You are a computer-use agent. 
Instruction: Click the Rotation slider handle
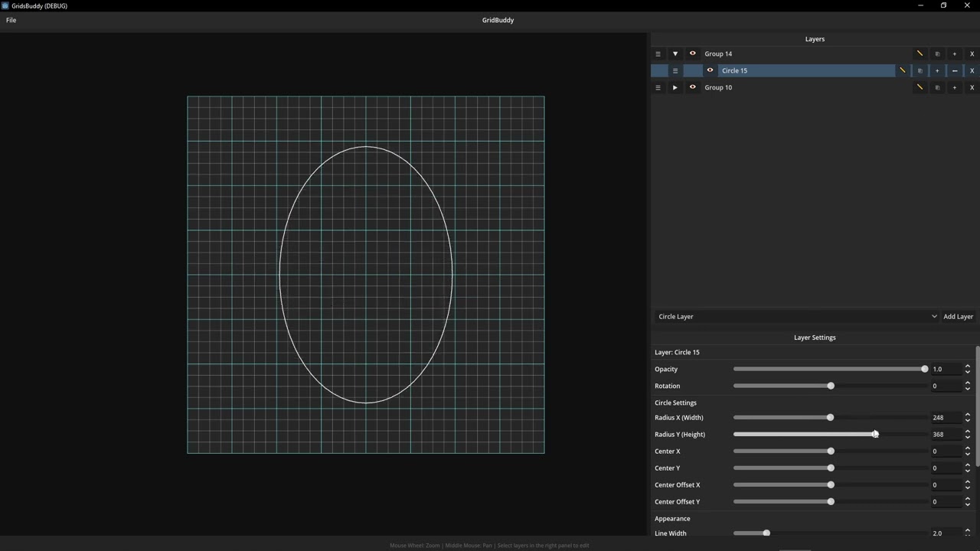831,386
